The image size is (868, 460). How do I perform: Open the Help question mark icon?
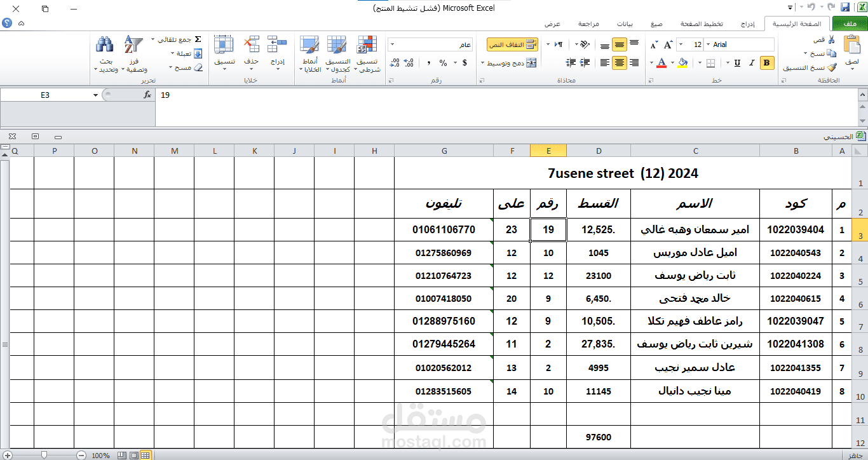click(7, 23)
